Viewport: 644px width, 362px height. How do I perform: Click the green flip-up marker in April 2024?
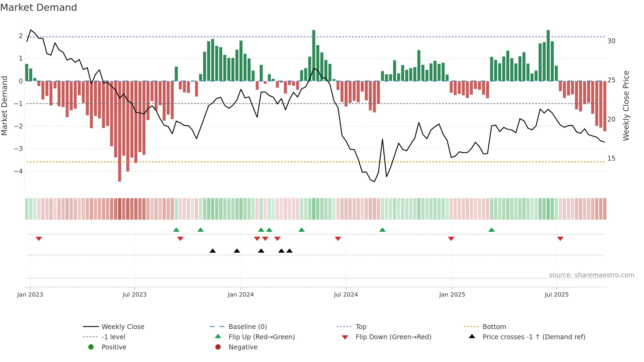pyautogui.click(x=302, y=230)
